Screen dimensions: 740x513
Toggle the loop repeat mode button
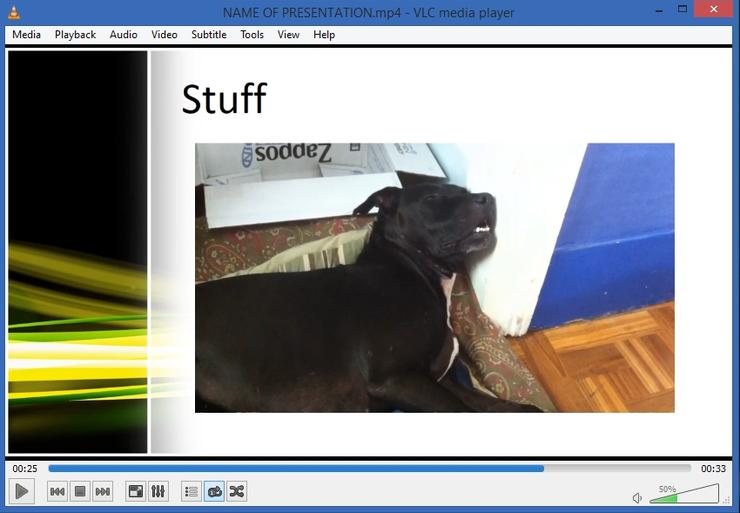click(x=214, y=492)
